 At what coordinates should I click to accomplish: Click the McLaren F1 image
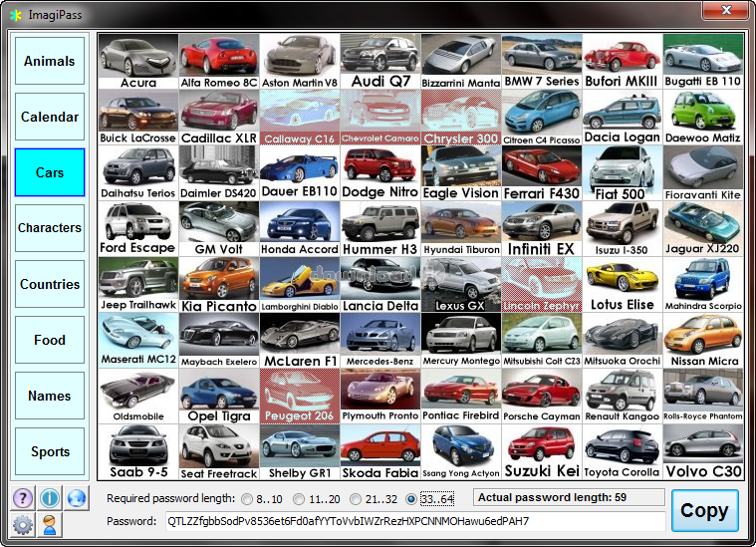(x=299, y=340)
